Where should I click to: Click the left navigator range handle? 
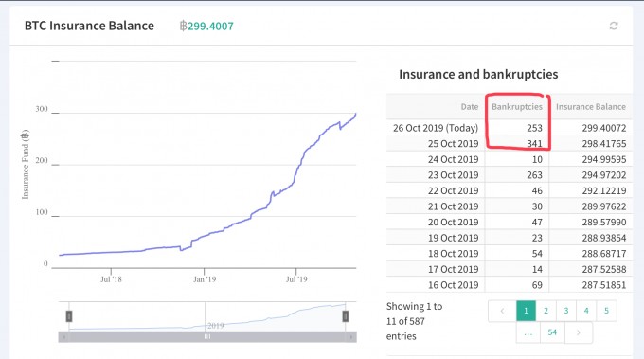click(69, 315)
